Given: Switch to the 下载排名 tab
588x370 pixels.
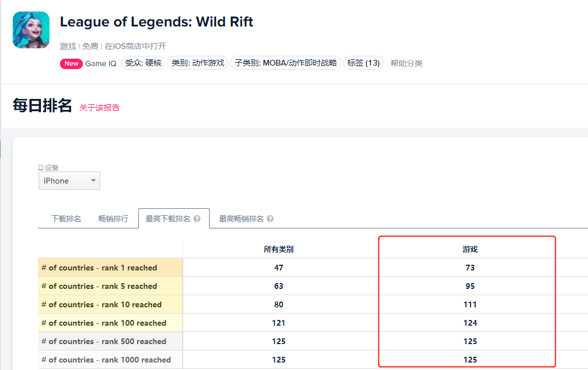Looking at the screenshot, I should tap(66, 219).
